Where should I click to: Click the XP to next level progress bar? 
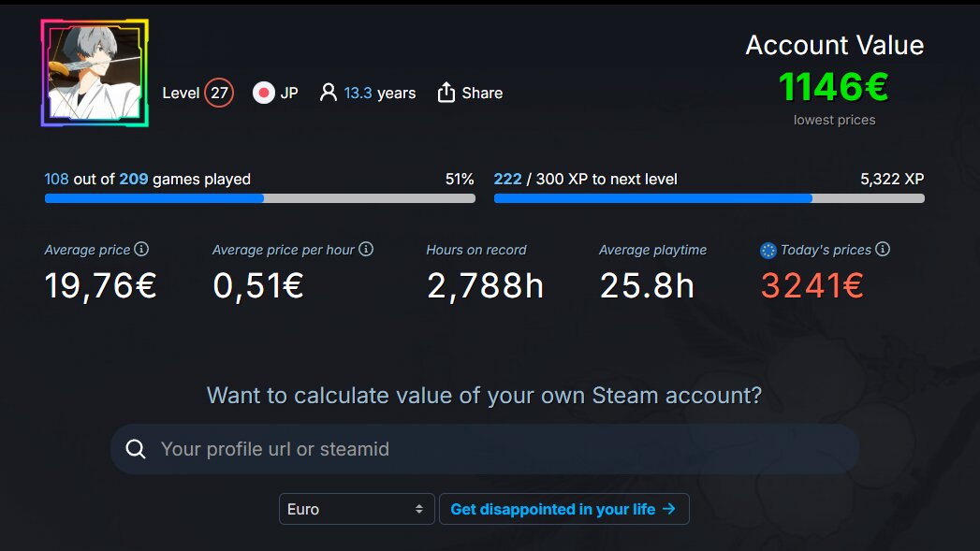click(x=709, y=198)
